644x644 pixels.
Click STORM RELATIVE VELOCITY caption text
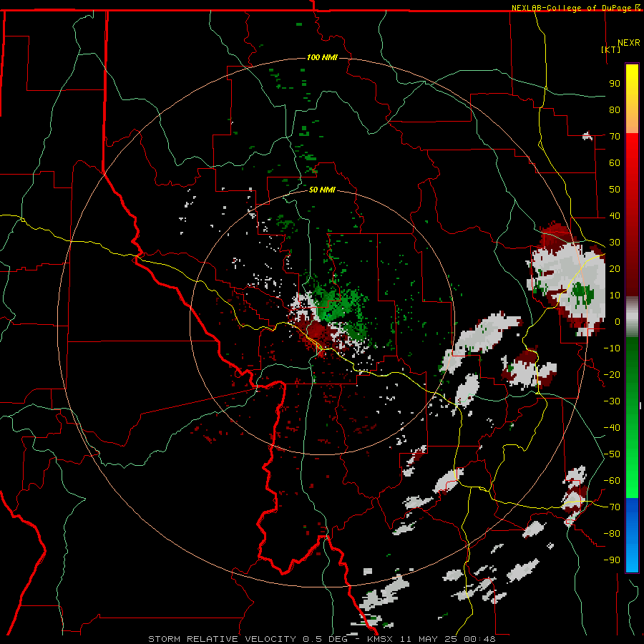[x=223, y=639]
